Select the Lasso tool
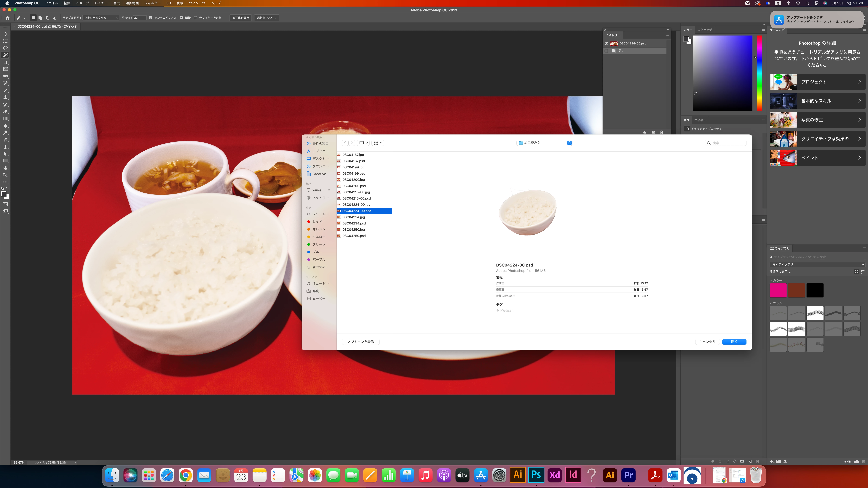This screenshot has width=868, height=488. [5, 48]
